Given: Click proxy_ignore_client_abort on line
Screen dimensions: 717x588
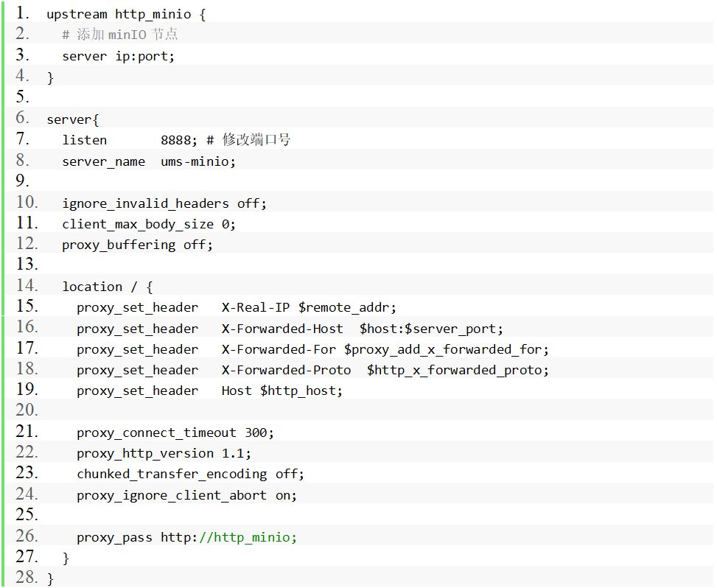Looking at the screenshot, I should [x=187, y=496].
